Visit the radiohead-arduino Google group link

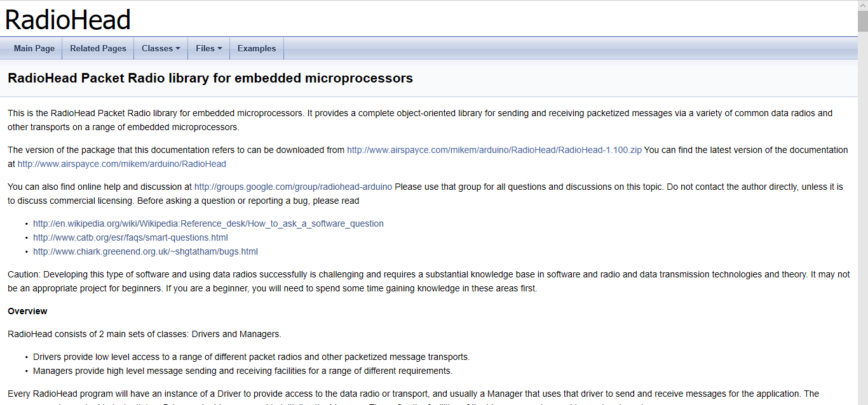[293, 187]
